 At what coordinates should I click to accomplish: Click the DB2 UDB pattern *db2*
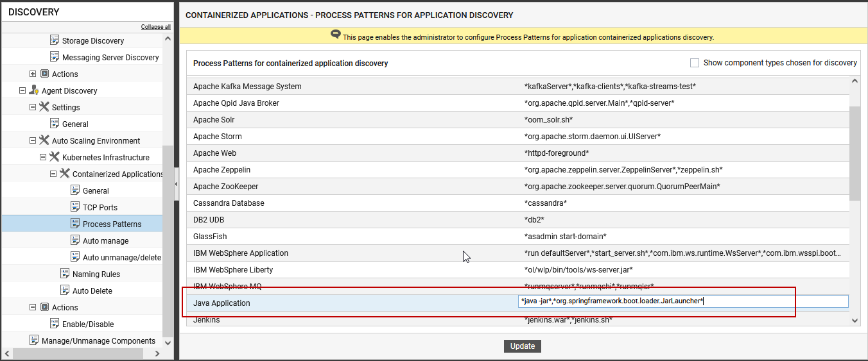(535, 220)
